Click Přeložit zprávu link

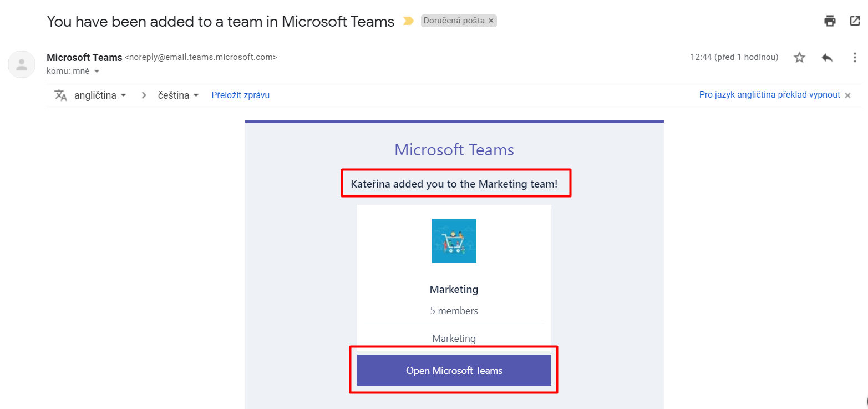pos(241,95)
